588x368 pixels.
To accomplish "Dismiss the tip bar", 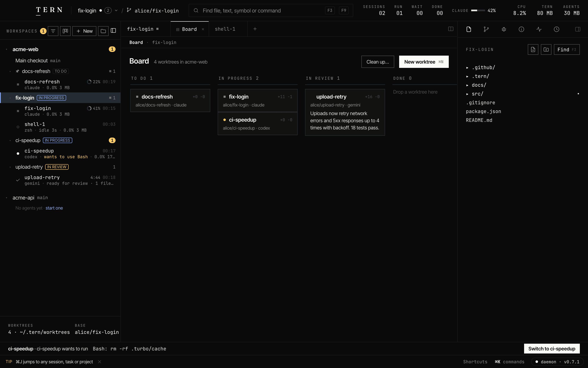I will point(100,362).
